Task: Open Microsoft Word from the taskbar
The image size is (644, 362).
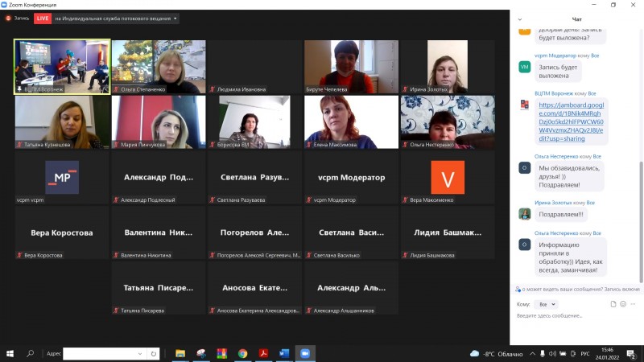Action: [x=283, y=353]
